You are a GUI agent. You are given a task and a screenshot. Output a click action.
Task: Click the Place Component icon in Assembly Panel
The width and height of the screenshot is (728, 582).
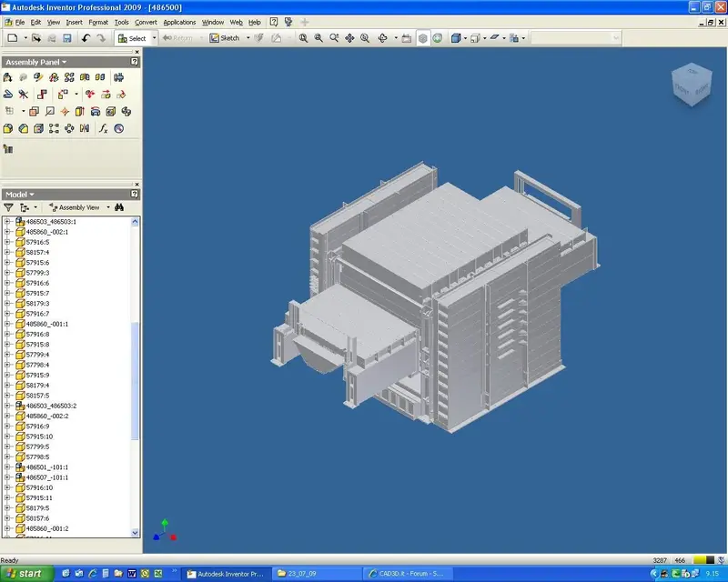tap(8, 77)
